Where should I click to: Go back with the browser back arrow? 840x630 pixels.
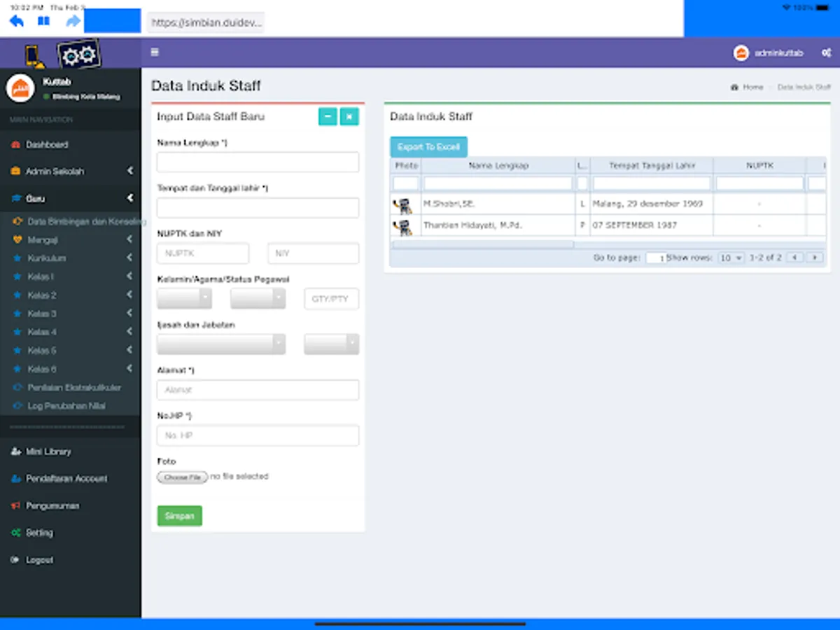coord(16,22)
